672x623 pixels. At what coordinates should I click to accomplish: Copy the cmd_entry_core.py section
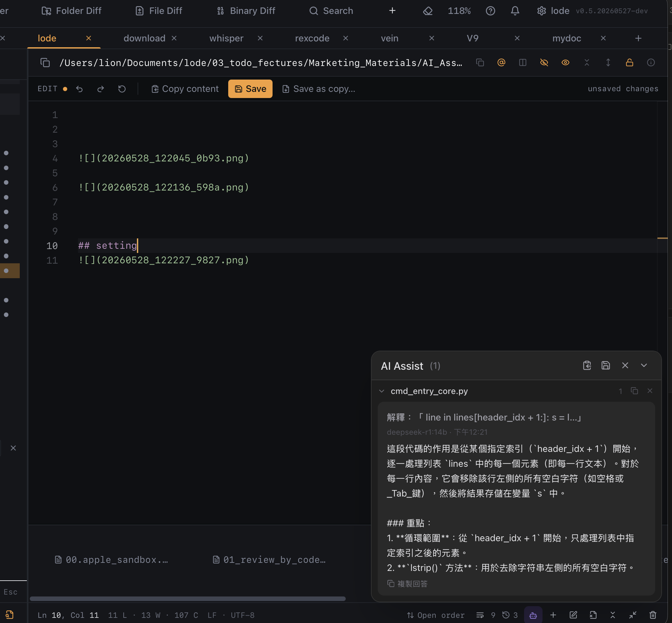pyautogui.click(x=634, y=391)
